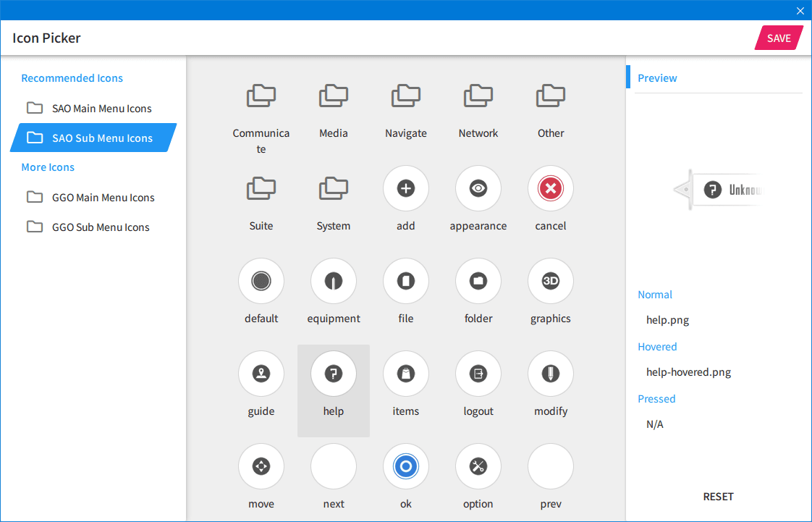Screen dimensions: 812x522
Task: Open the Other folder
Action: point(551,96)
